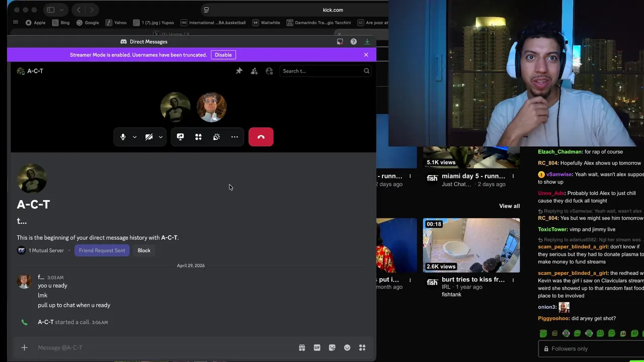
Task: Click Piggyoohoo's username in Kick chat
Action: (553, 318)
